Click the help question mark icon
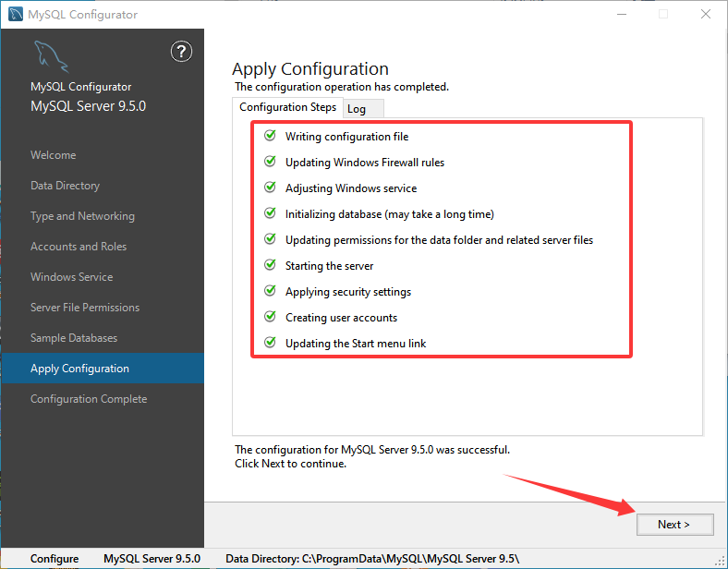 [x=182, y=52]
